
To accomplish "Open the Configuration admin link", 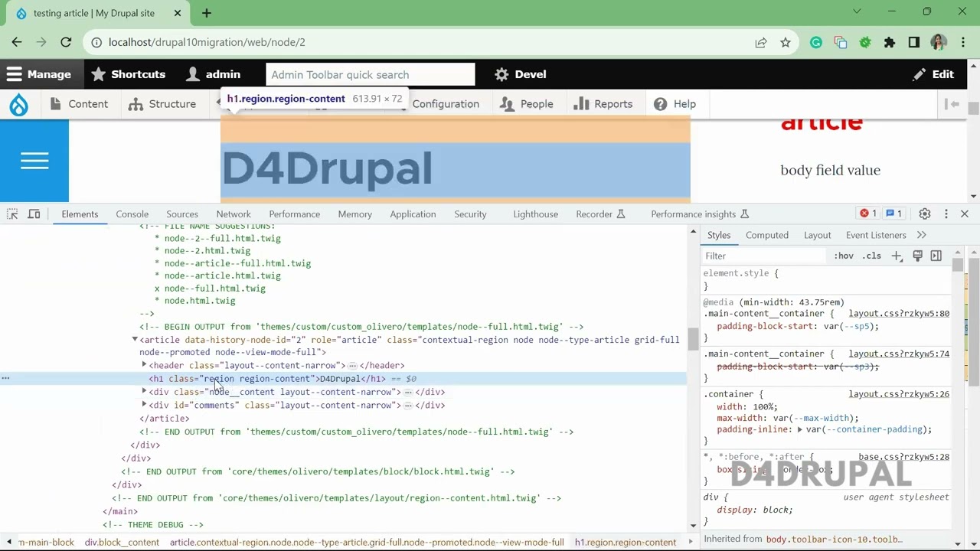I will pyautogui.click(x=446, y=104).
